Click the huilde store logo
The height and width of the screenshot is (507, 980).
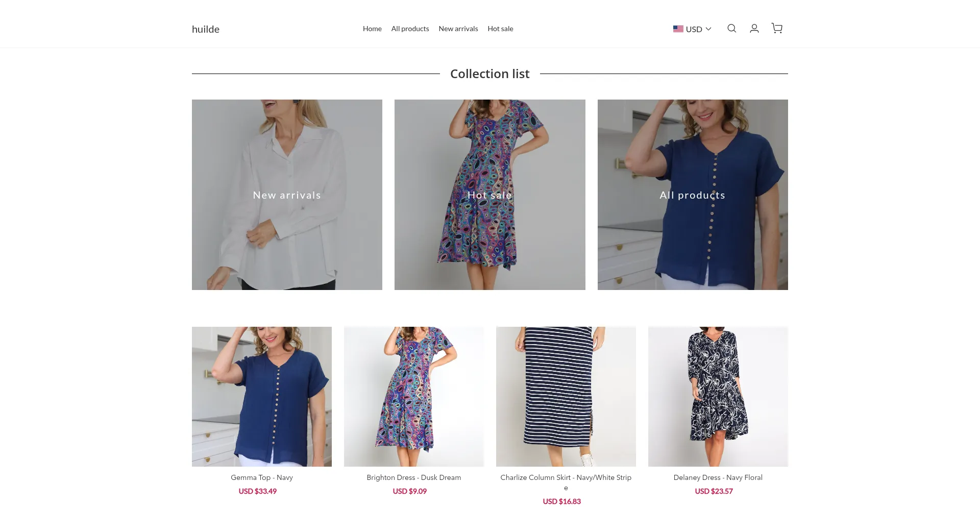(206, 29)
